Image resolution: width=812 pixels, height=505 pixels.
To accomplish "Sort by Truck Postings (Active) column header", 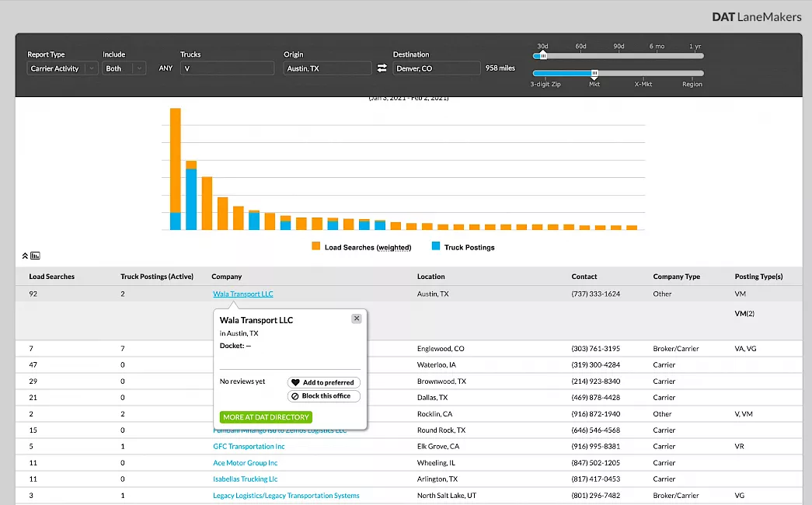I will click(157, 277).
